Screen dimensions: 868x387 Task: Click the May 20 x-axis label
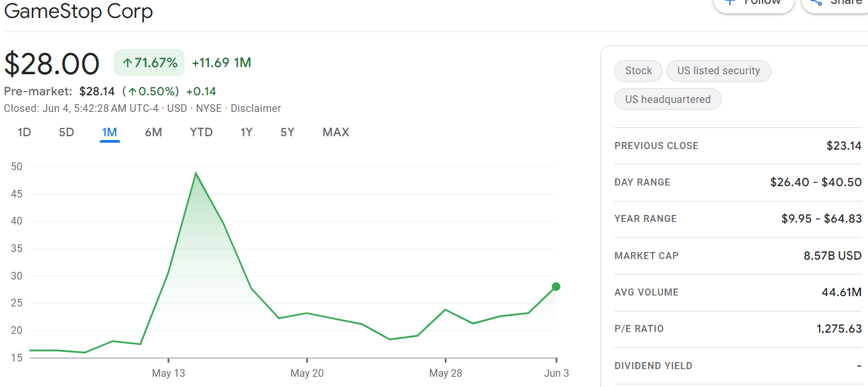pos(307,373)
